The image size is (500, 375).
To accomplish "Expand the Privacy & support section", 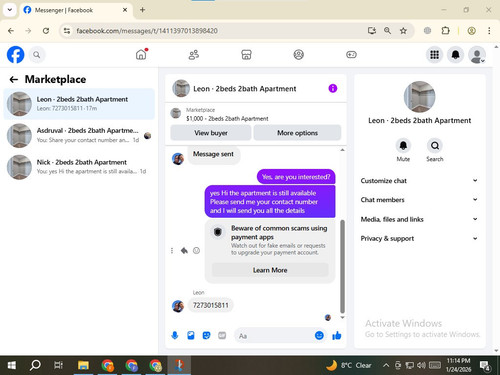I will [419, 238].
